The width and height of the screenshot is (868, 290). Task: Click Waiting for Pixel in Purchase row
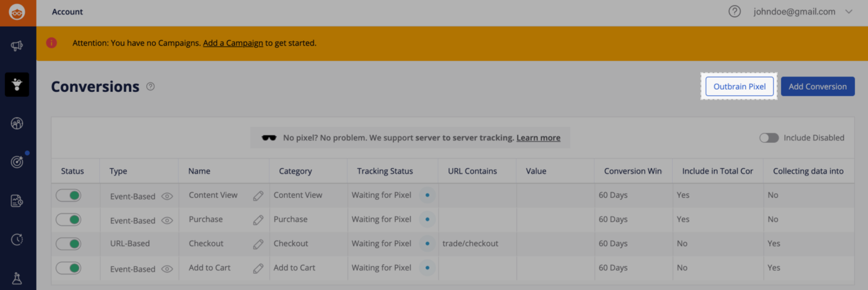381,219
